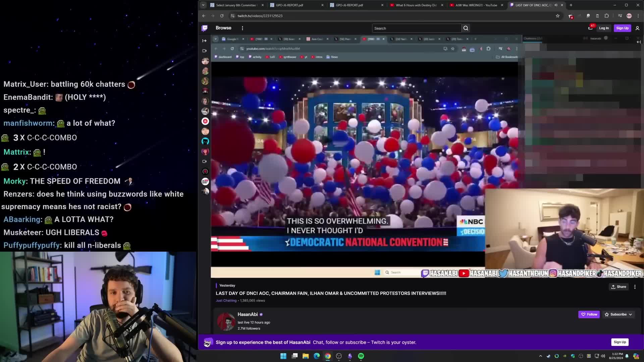Open the Chrome profile avatar
Image resolution: width=644 pixels, height=362 pixels.
coord(629,16)
